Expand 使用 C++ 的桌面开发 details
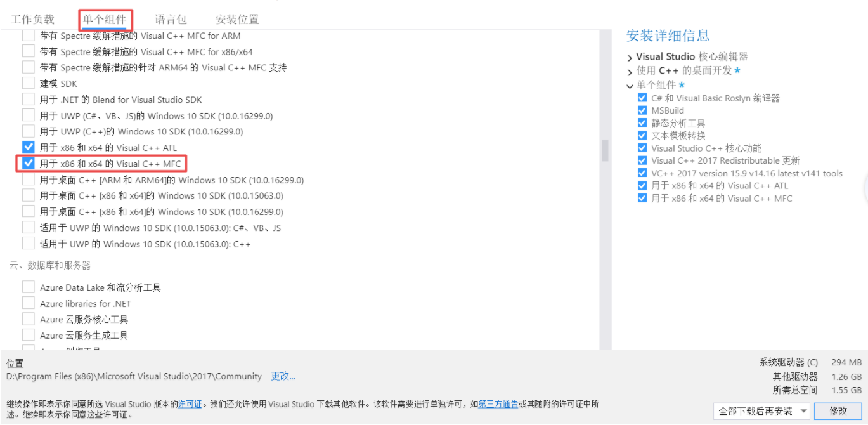The image size is (868, 425). tap(630, 72)
